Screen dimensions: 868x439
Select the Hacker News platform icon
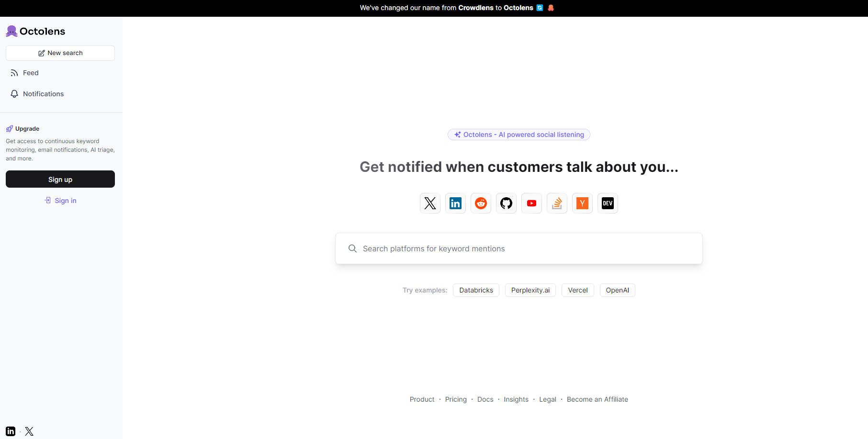582,203
